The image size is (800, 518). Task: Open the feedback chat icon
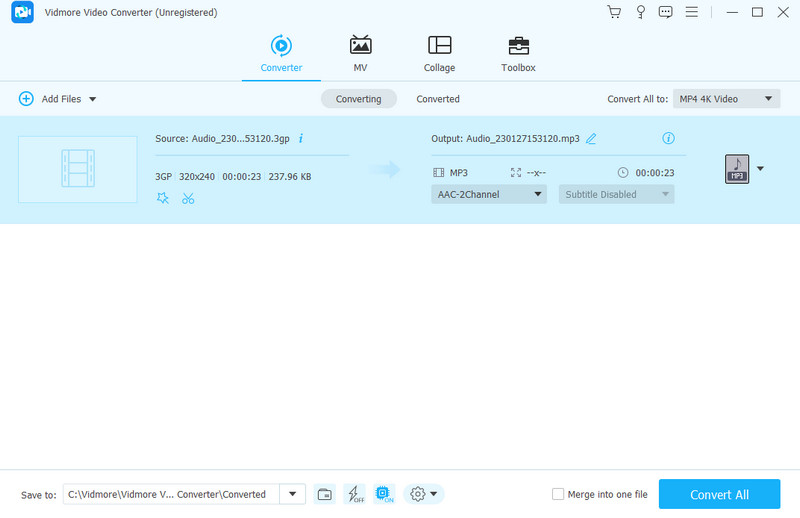pos(665,12)
